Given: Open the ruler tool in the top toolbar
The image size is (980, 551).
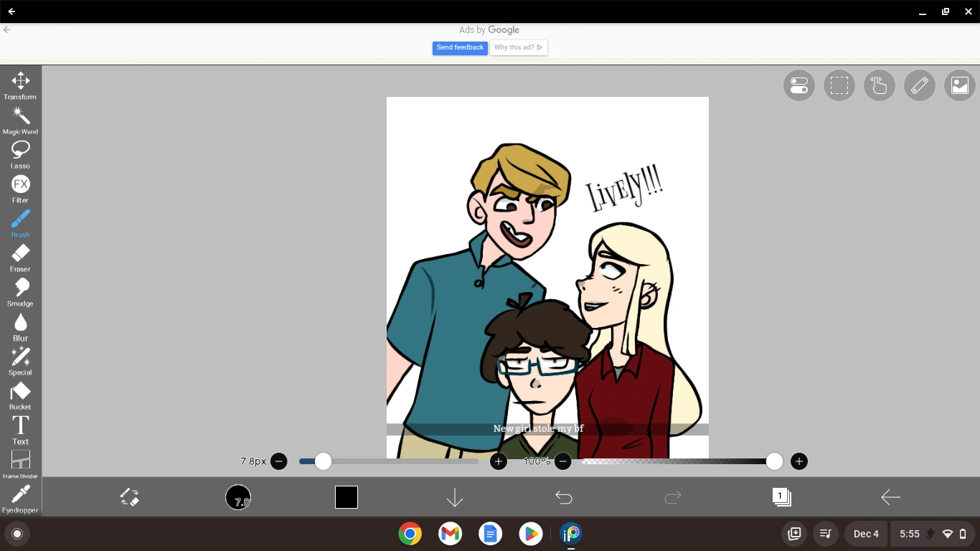Looking at the screenshot, I should tap(919, 85).
